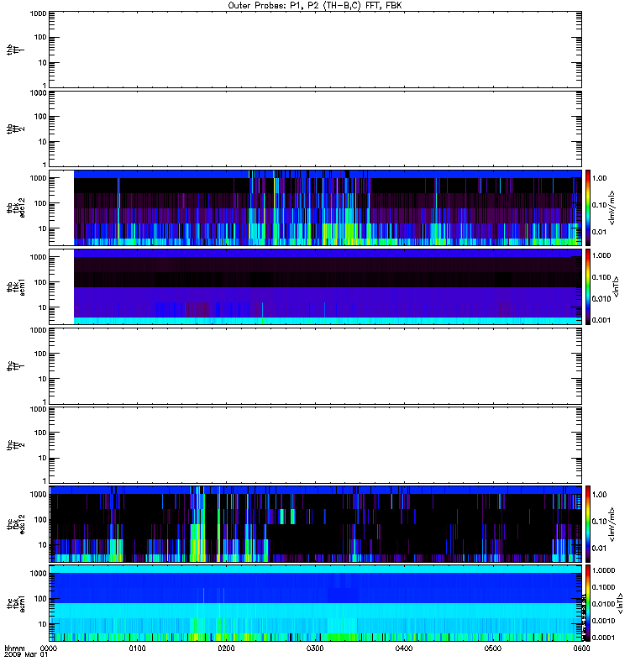Click '0.100' on thb scm1 color scale
Viewport: 630px width, 672px height.
point(601,277)
